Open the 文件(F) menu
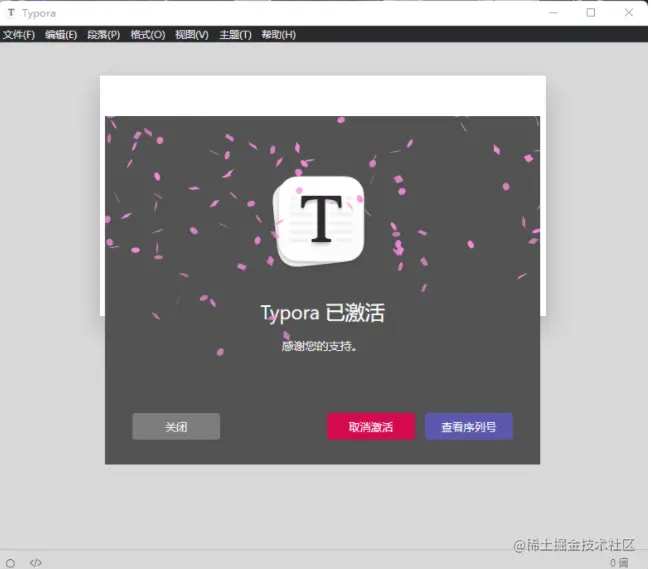Viewport: 651px width, 569px height. point(19,34)
